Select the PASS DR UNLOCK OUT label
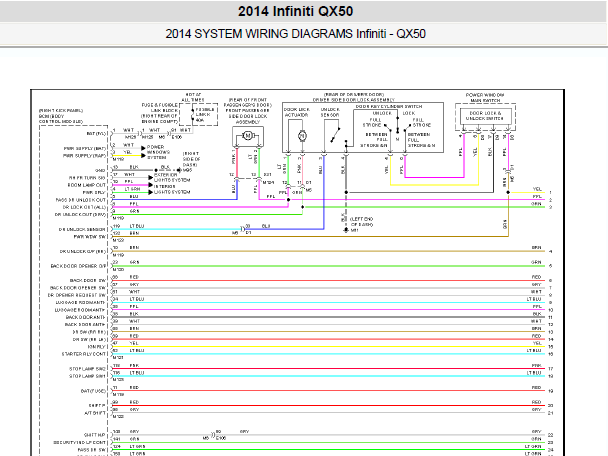The image size is (608, 456). 81,200
